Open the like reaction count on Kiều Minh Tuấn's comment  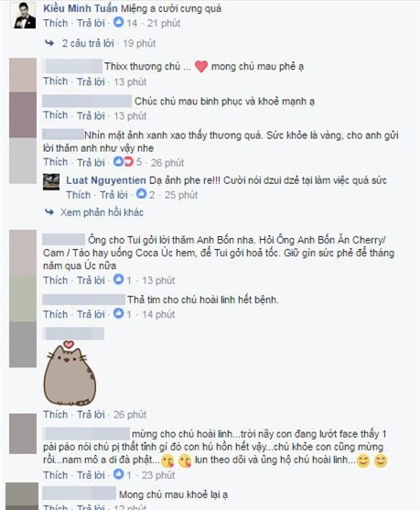(x=125, y=23)
